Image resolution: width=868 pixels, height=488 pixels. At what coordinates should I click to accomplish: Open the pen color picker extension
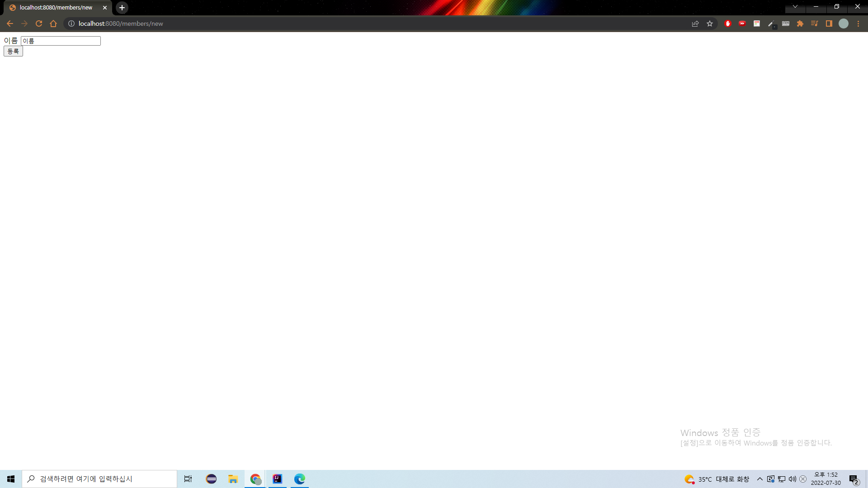771,23
